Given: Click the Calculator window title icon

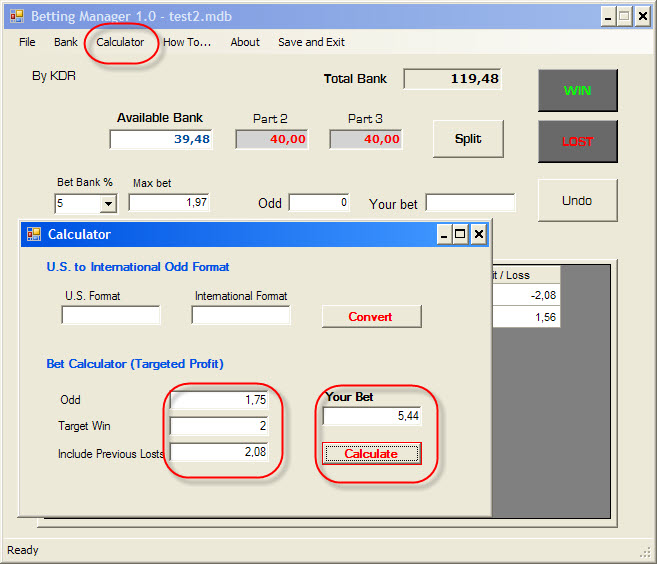Looking at the screenshot, I should pos(34,234).
